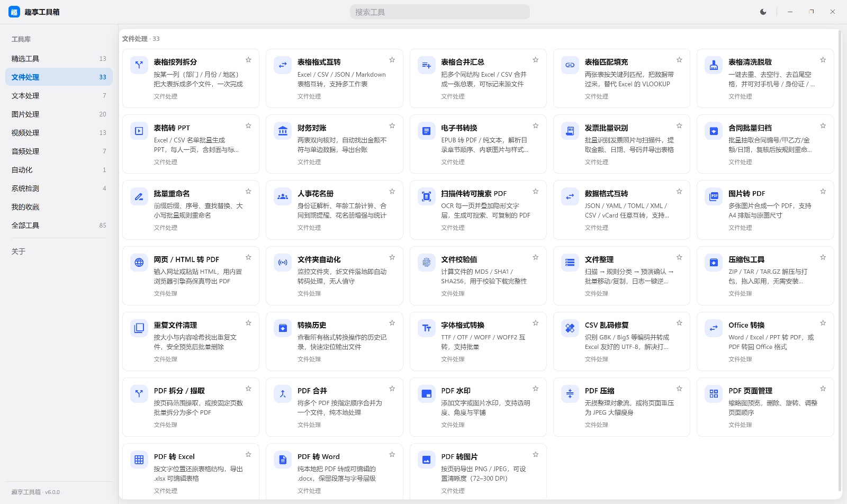Click the 批量重命名 pencil icon
This screenshot has height=504, width=847.
[x=139, y=196]
